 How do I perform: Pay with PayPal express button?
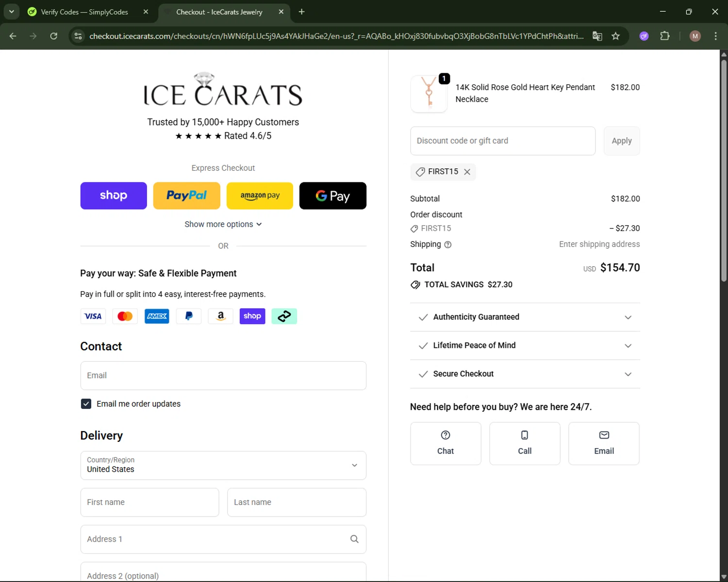pos(187,196)
